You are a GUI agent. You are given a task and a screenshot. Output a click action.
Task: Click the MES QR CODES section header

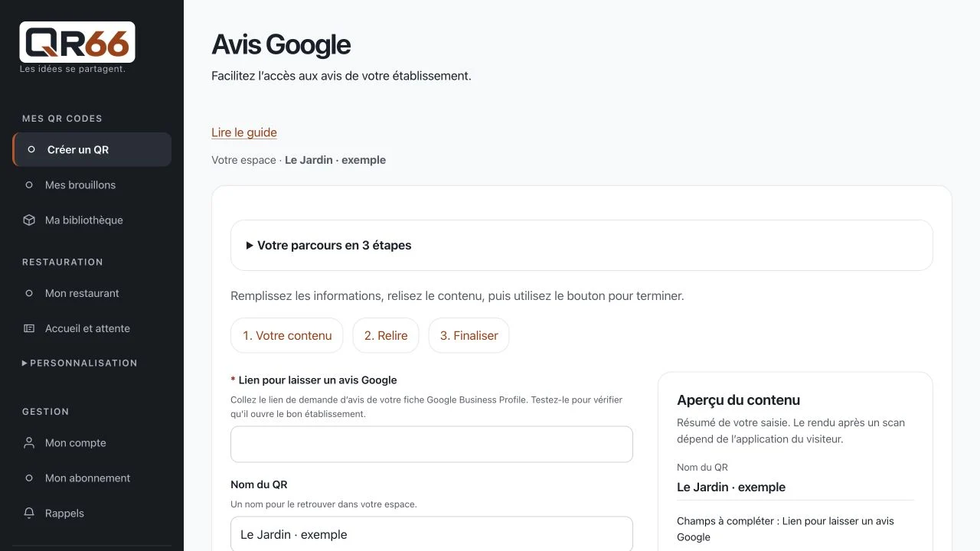[62, 119]
